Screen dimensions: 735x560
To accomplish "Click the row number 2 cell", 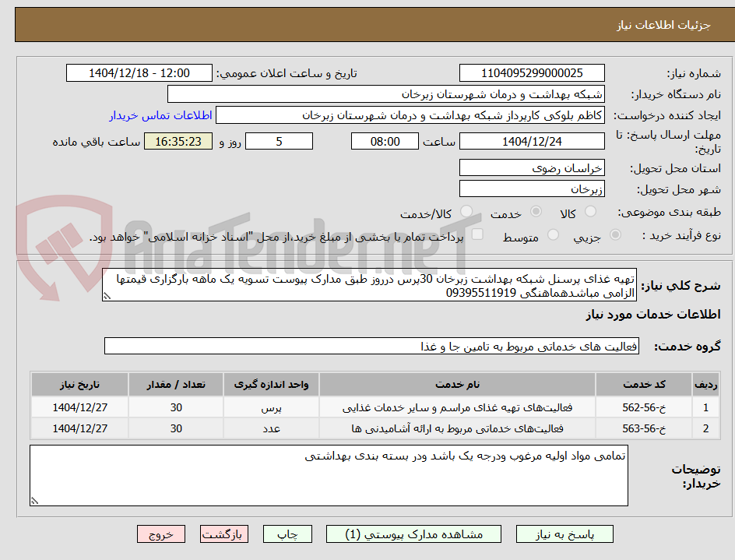I will tap(706, 428).
